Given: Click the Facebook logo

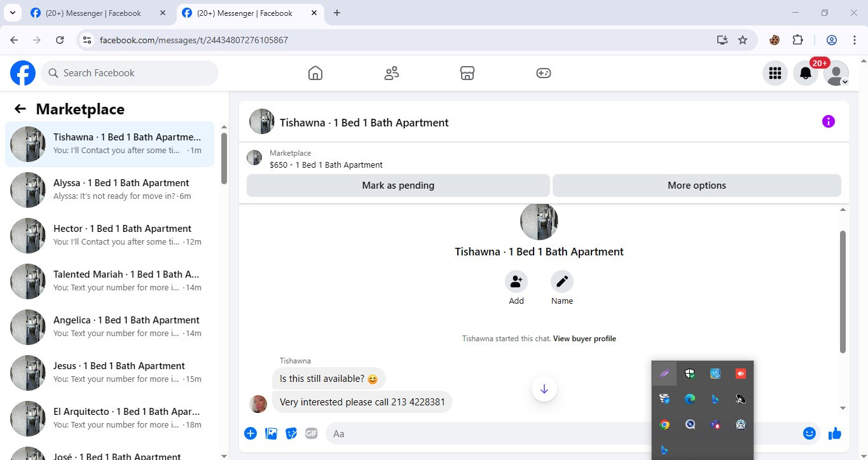Looking at the screenshot, I should [23, 73].
